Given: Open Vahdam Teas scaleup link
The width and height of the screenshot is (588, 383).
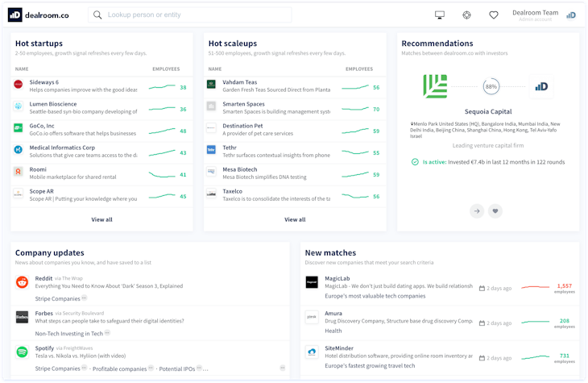Looking at the screenshot, I should click(x=239, y=82).
